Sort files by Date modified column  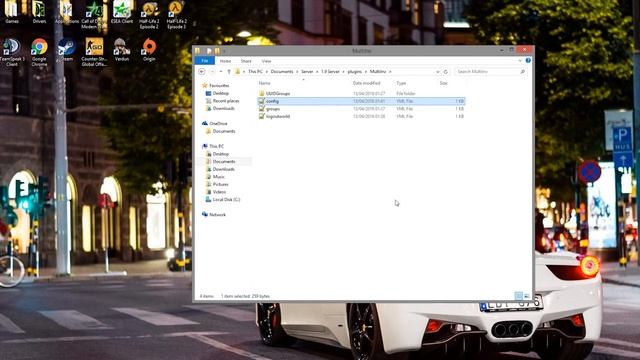tap(367, 83)
